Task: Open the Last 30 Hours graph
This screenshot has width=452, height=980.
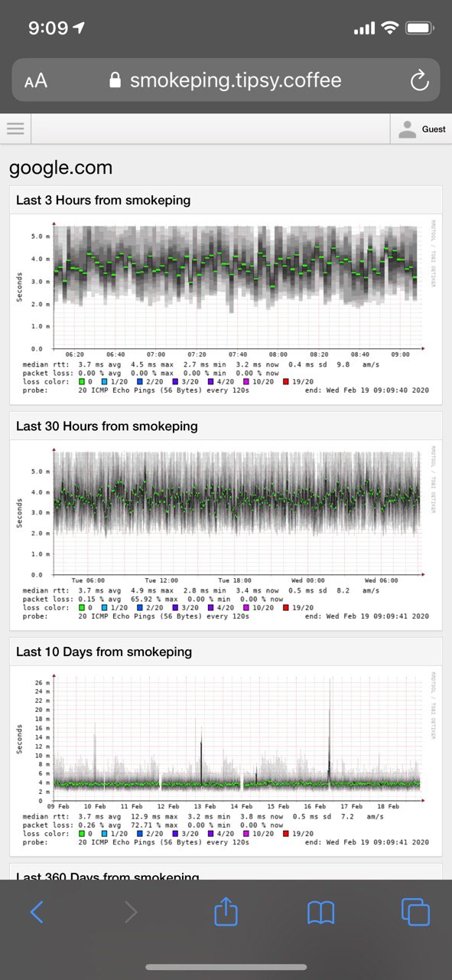Action: (x=226, y=534)
